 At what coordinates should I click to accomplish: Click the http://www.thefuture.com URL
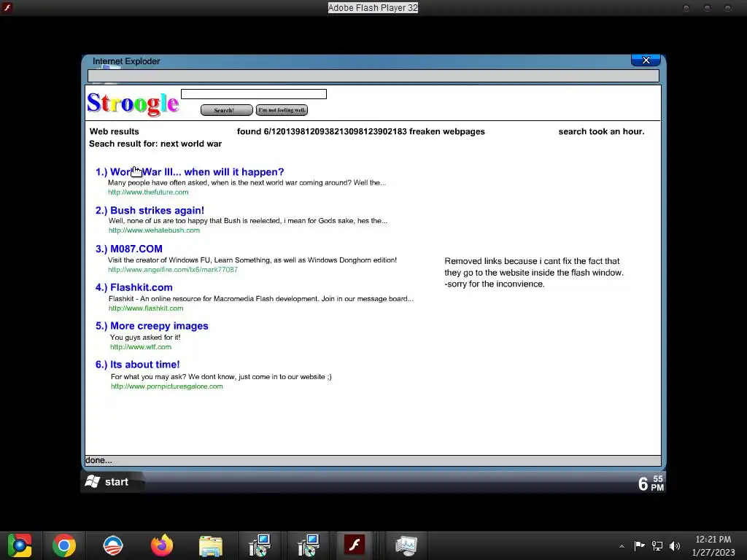coord(148,192)
